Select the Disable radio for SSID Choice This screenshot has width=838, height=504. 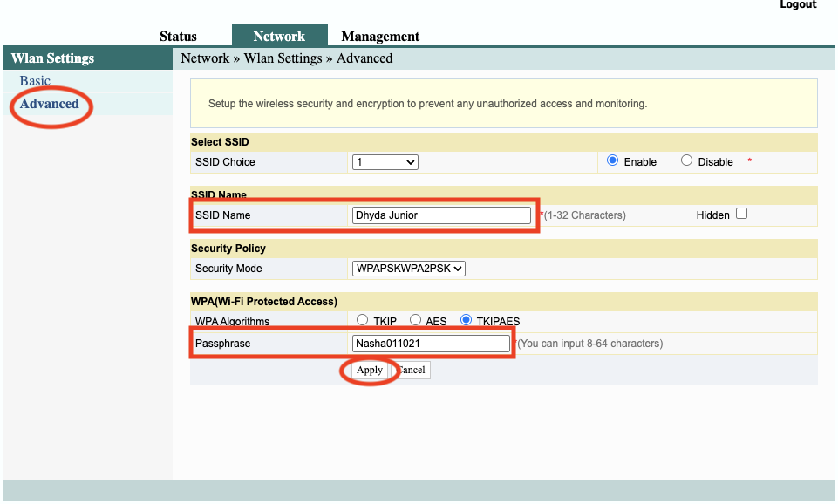685,161
